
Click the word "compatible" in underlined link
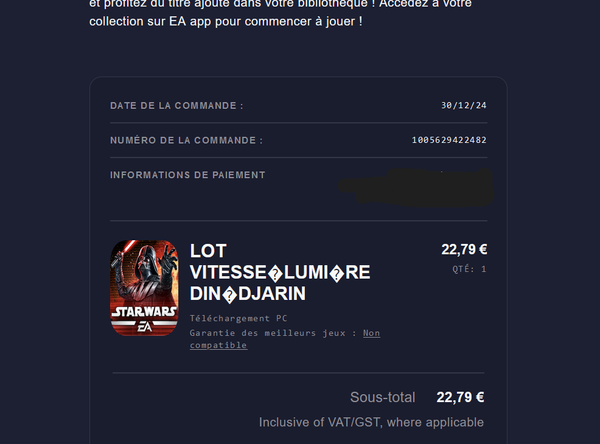click(218, 345)
